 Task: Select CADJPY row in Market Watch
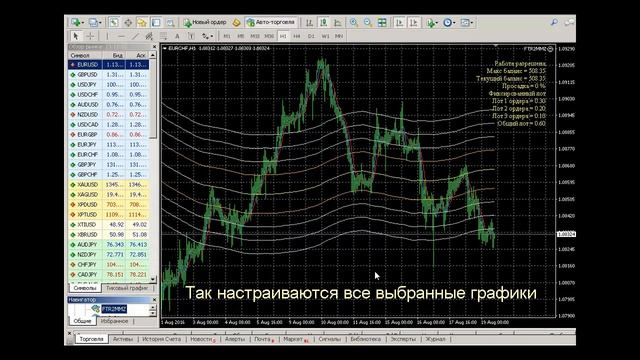coord(109,275)
